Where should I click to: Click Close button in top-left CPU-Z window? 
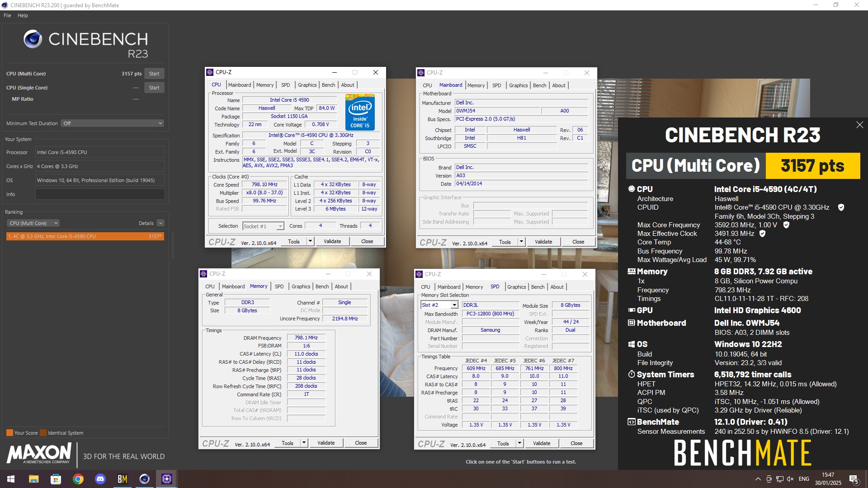click(367, 241)
